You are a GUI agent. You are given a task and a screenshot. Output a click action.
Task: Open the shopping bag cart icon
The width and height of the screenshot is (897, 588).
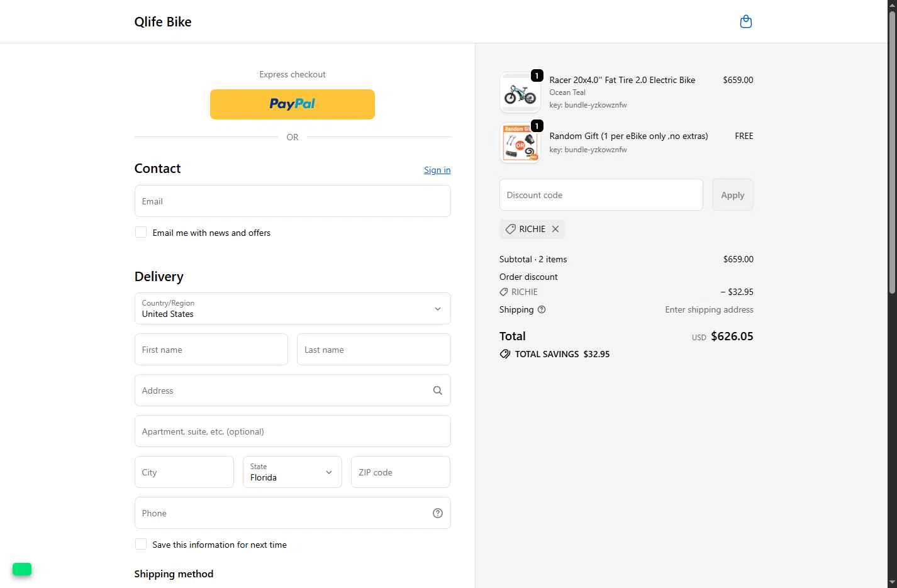(x=745, y=21)
